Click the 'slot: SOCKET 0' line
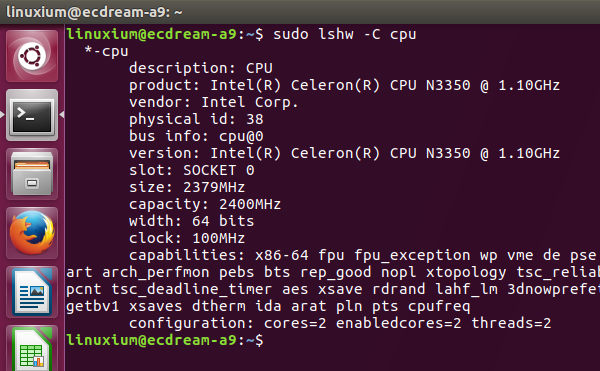 point(192,170)
